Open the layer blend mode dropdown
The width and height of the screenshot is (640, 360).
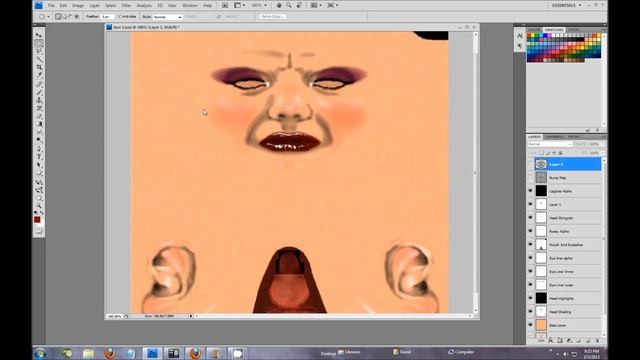(x=550, y=144)
